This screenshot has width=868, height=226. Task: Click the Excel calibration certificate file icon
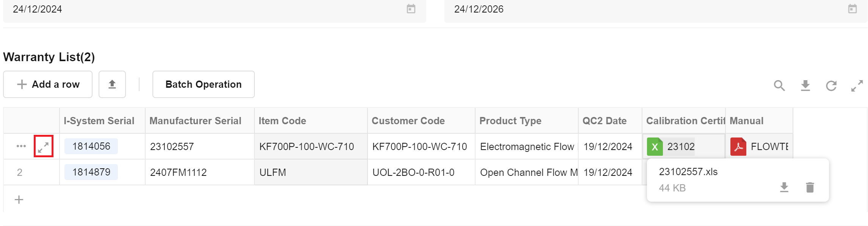click(655, 147)
